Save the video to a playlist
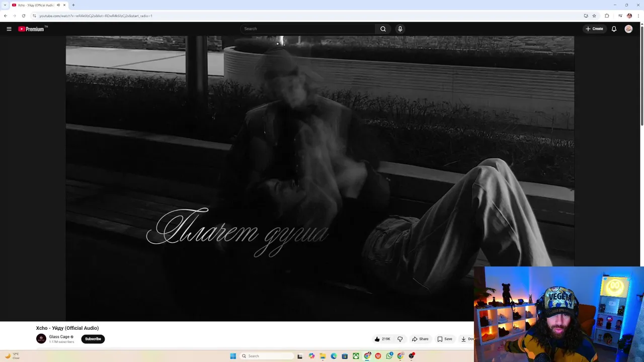This screenshot has width=644, height=362. click(x=445, y=339)
